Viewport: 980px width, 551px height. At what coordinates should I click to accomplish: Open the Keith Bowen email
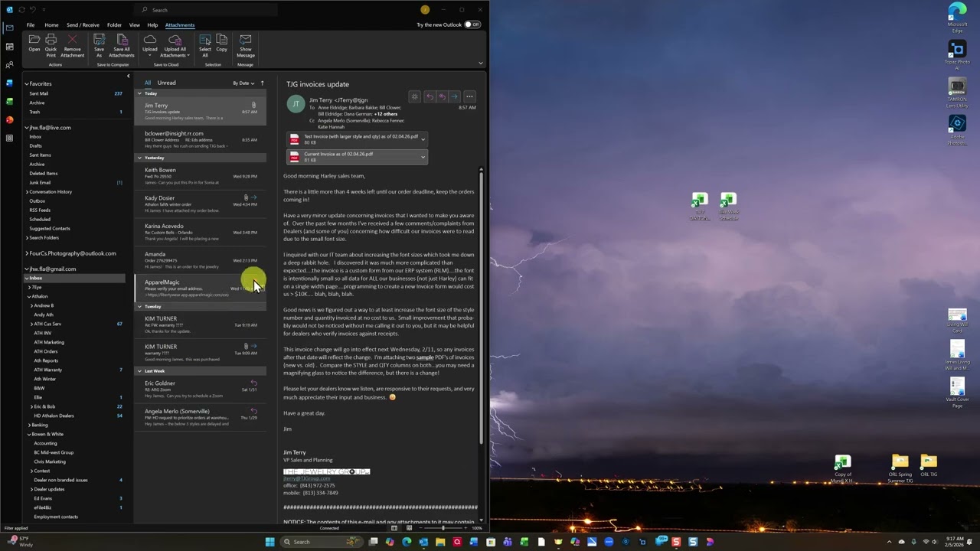[201, 176]
